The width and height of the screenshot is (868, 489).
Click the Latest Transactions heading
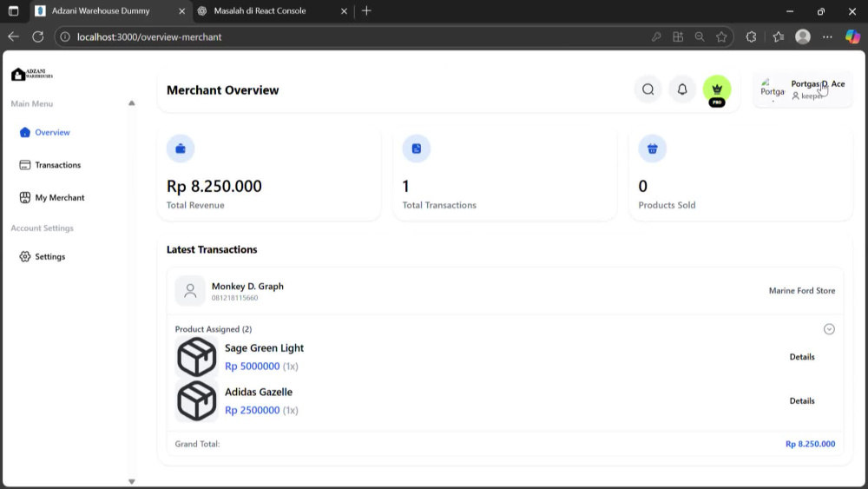click(x=212, y=250)
